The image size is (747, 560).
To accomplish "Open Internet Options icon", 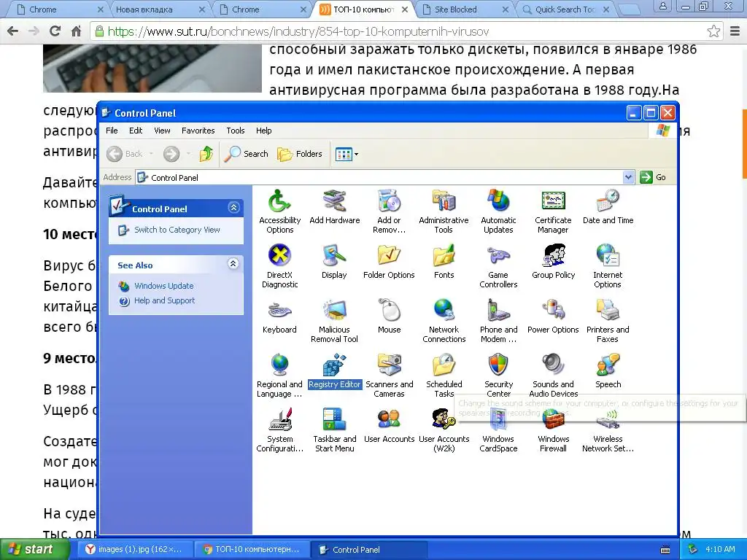I will (608, 256).
